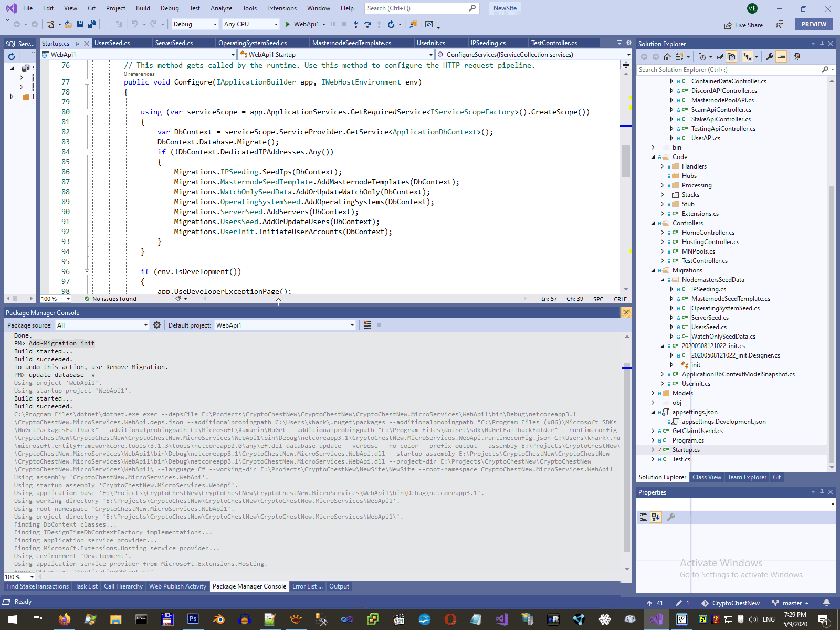Image resolution: width=840 pixels, height=630 pixels.
Task: Click the Package Manager Console scrollbar thumb
Action: coord(626,457)
